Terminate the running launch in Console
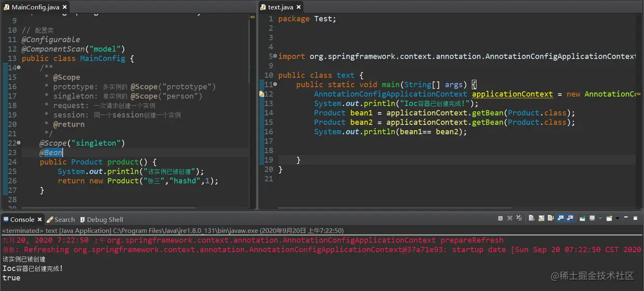644x291 pixels. 500,218
